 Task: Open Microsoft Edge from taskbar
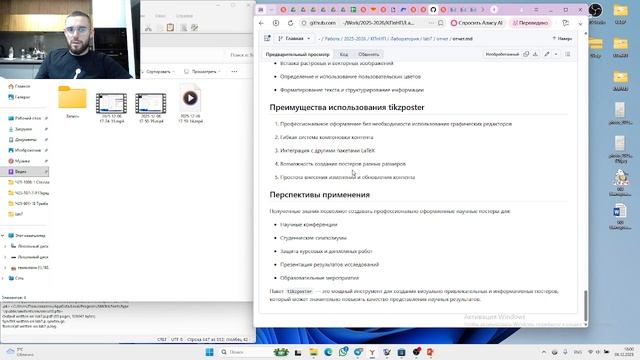328,352
